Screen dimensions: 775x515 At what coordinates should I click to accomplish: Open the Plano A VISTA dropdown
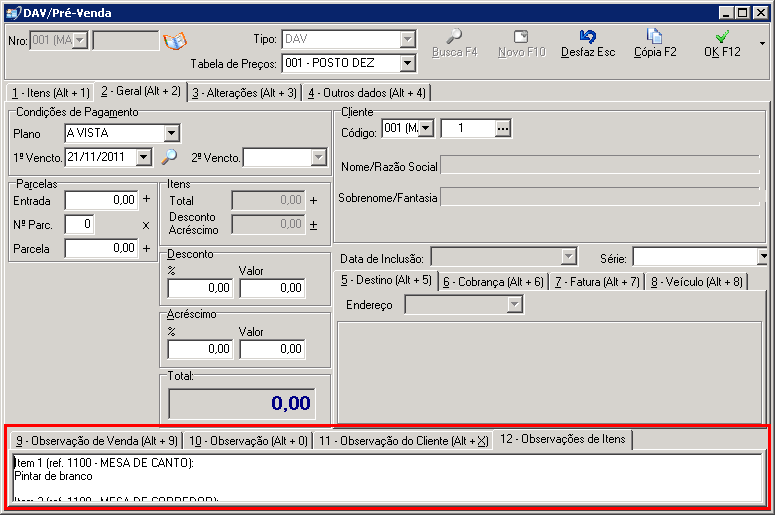(x=172, y=133)
